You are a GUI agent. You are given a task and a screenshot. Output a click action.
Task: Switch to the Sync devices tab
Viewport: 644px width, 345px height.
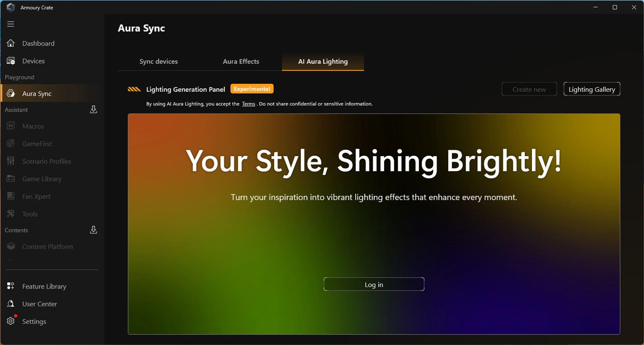click(x=159, y=62)
